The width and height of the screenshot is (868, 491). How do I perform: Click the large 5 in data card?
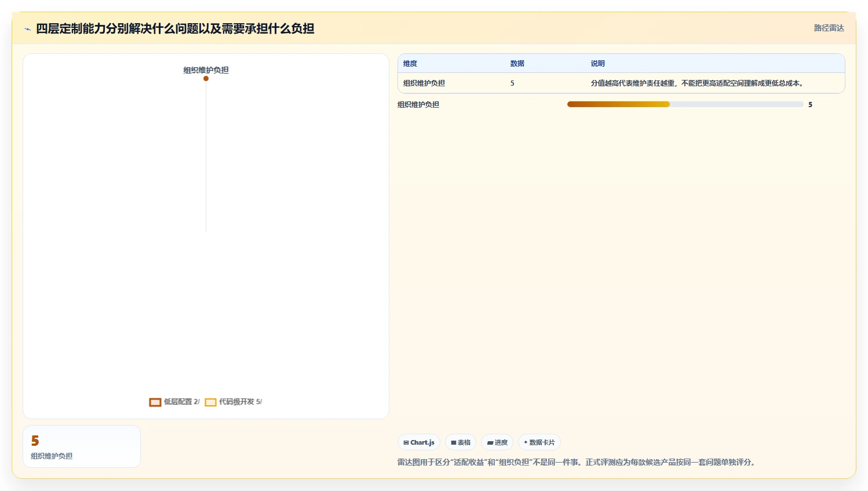coord(35,441)
